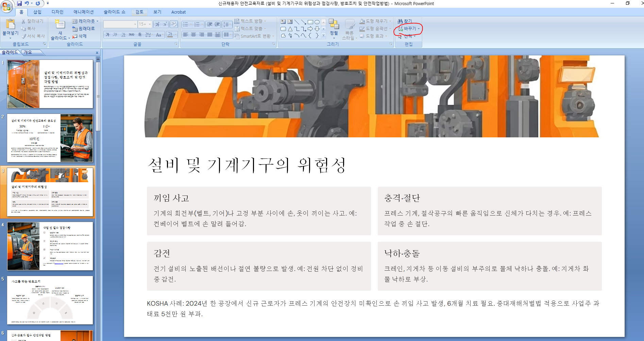Toggle text Shadow (S) formatting

point(140,35)
